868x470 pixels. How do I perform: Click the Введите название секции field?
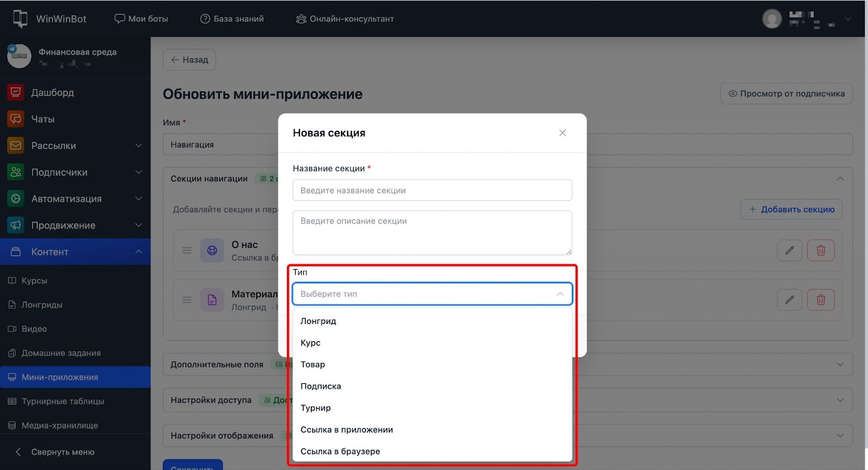coord(432,190)
